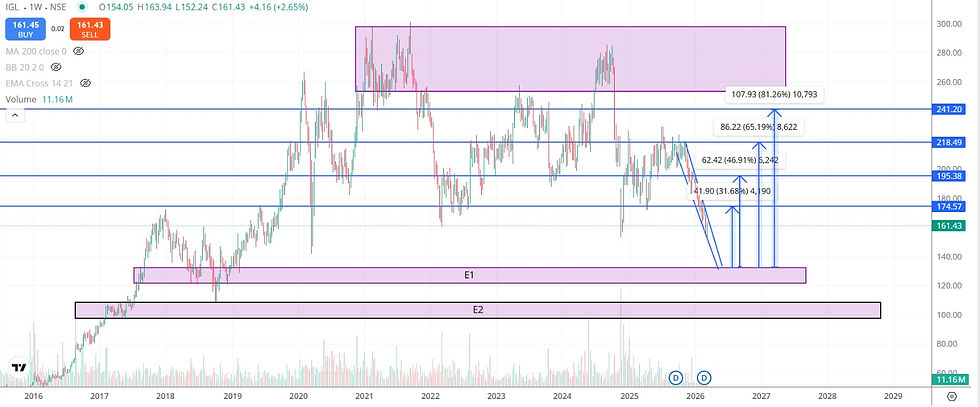
Task: Hide the MA 200 indicator via eye icon
Action: 78,51
